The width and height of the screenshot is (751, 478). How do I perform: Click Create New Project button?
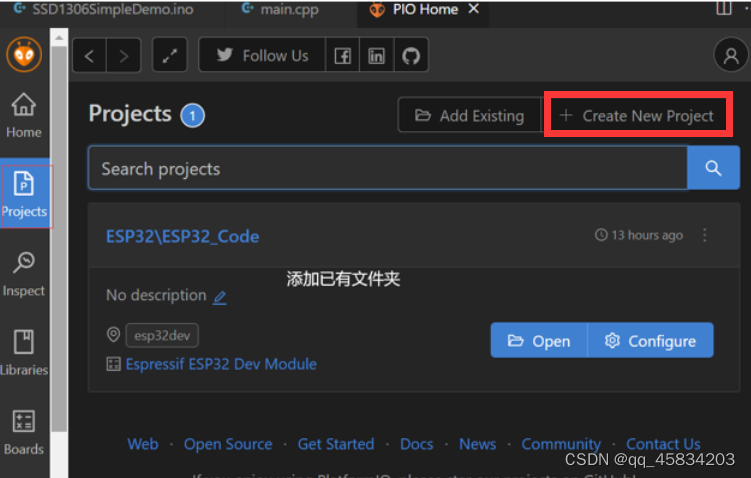click(x=637, y=115)
